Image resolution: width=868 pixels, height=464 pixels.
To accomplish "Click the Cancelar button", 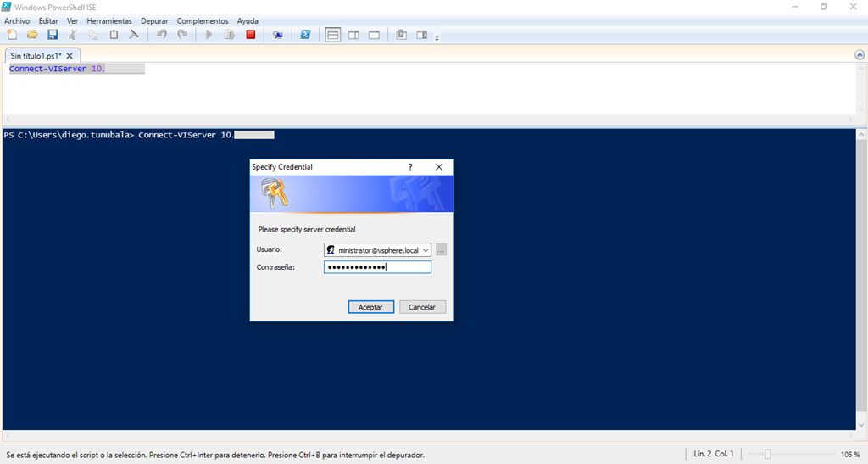I will pos(422,307).
